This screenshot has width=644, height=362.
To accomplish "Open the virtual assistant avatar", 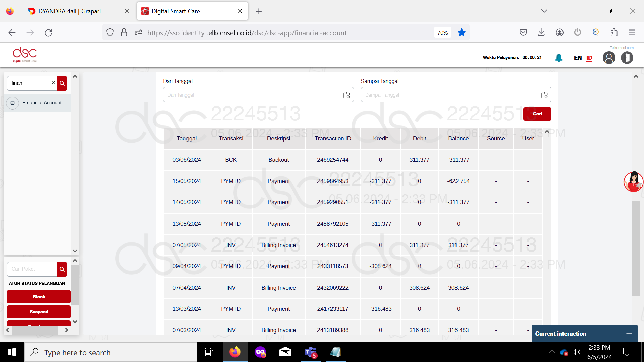I will pos(633,182).
